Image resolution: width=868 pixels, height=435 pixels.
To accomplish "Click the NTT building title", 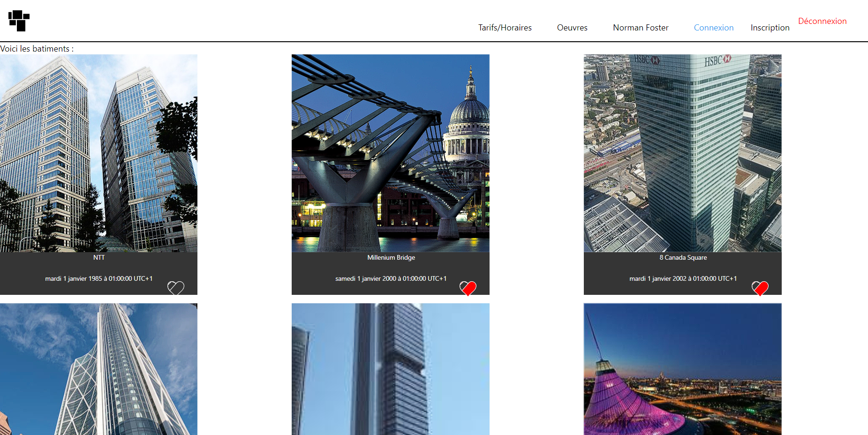I will click(98, 257).
